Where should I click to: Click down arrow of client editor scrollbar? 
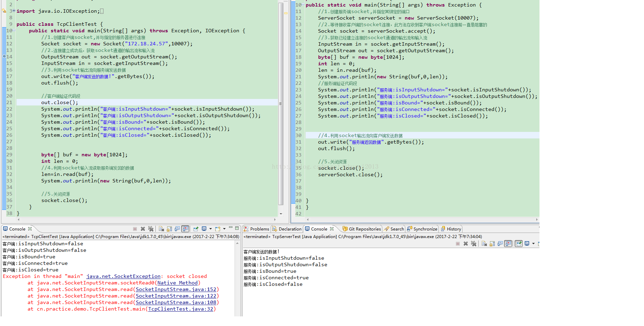[281, 214]
